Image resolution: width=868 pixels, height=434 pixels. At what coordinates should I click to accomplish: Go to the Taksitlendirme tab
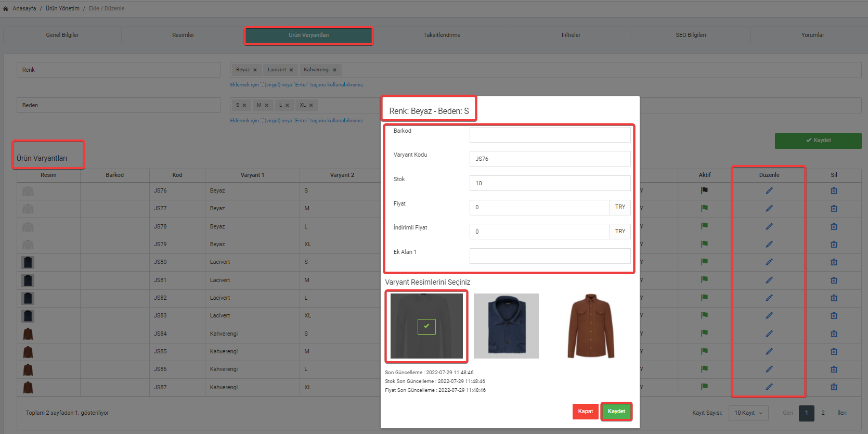point(442,35)
